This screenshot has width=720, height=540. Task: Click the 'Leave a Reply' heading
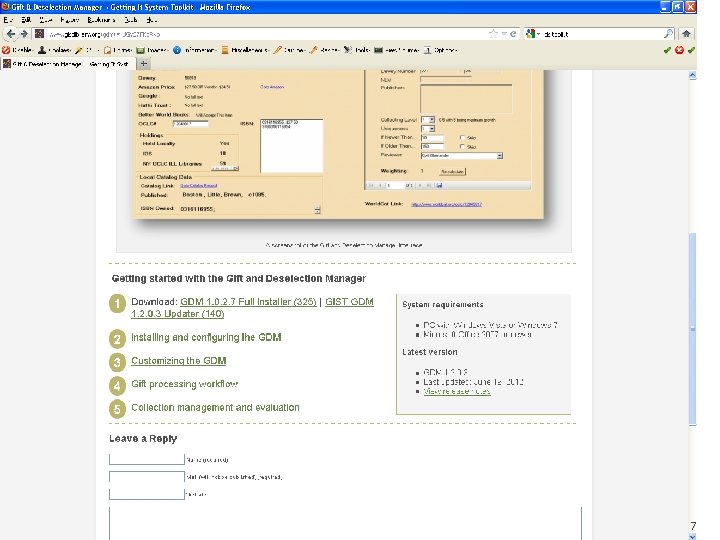click(143, 439)
